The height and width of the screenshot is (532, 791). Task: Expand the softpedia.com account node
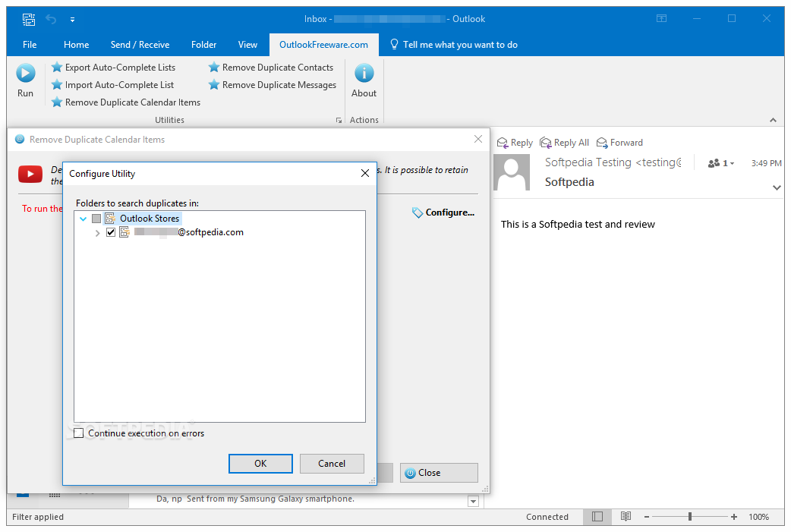[x=97, y=233]
